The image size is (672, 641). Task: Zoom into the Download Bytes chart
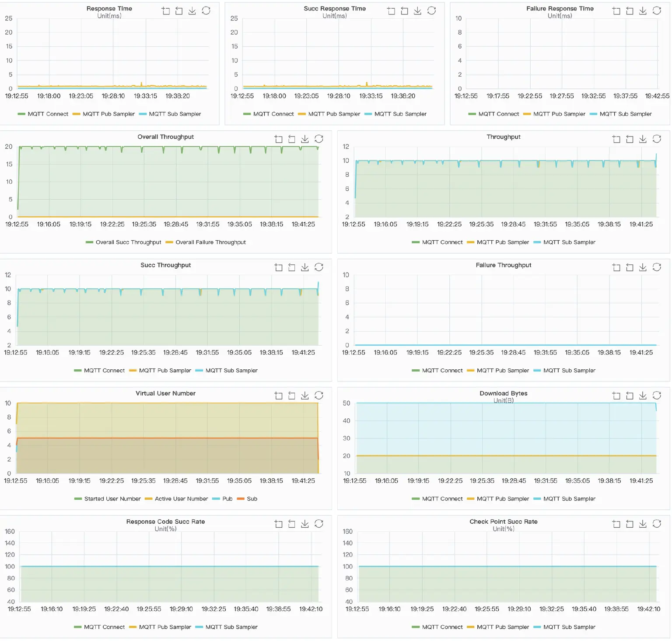(616, 395)
